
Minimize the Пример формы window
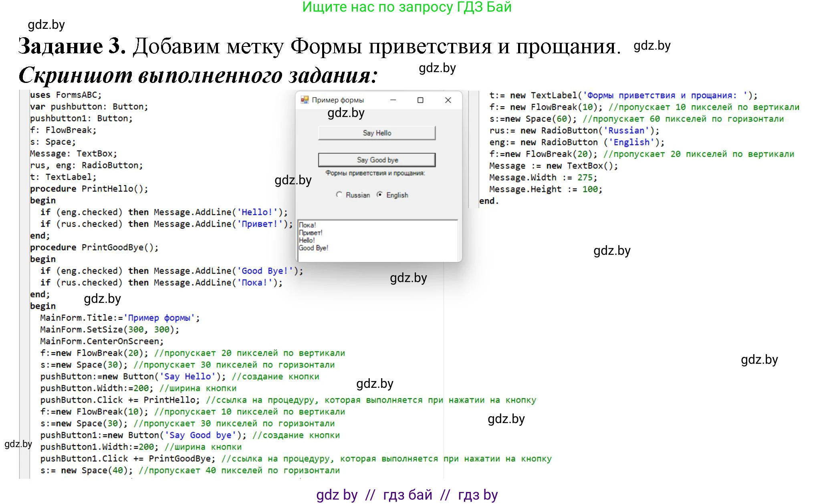393,100
